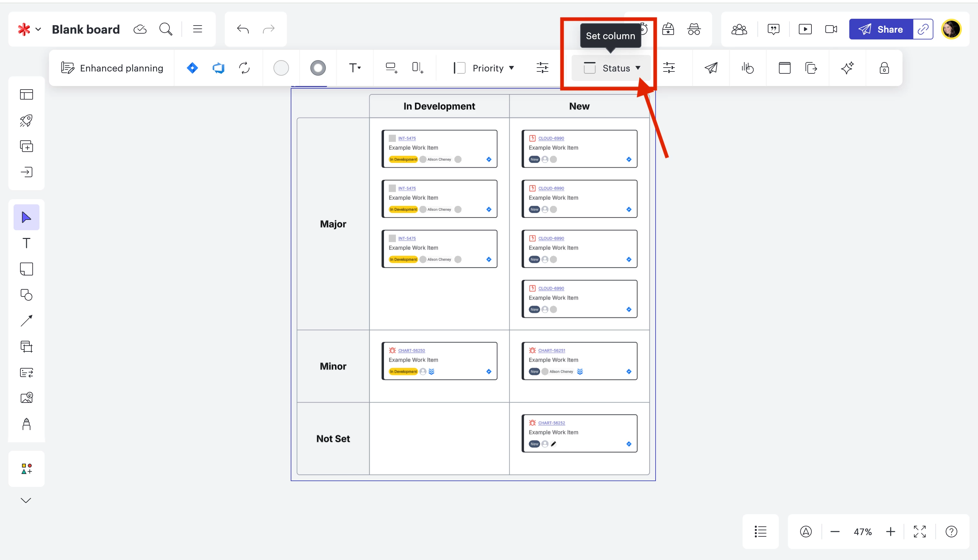The image size is (978, 560).
Task: Open the frame tool
Action: 26,347
